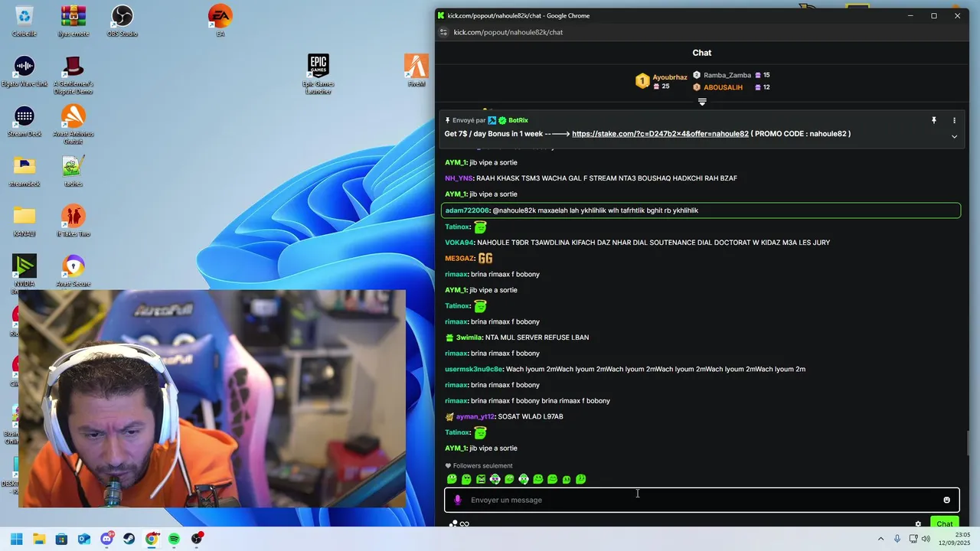Open chat settings gear icon

[918, 524]
